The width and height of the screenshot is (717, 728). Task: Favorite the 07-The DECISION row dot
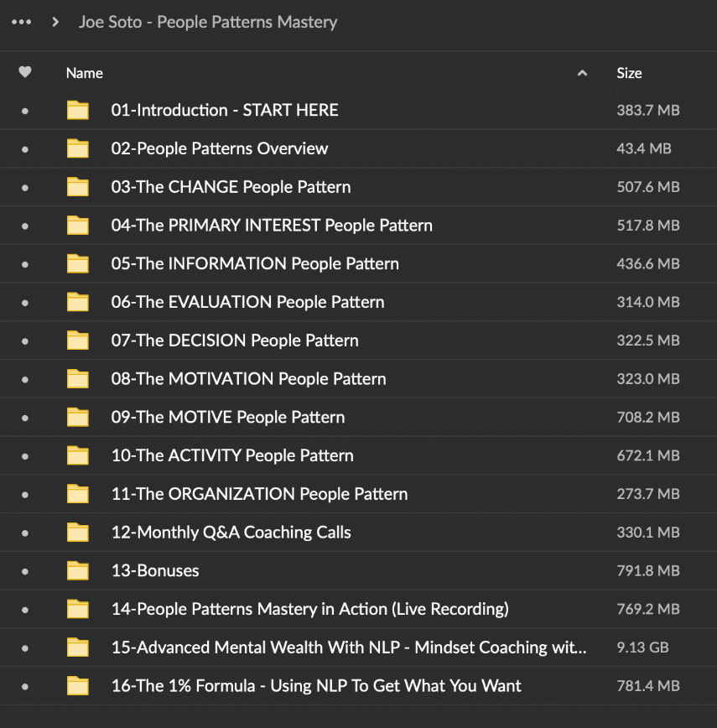click(x=25, y=341)
